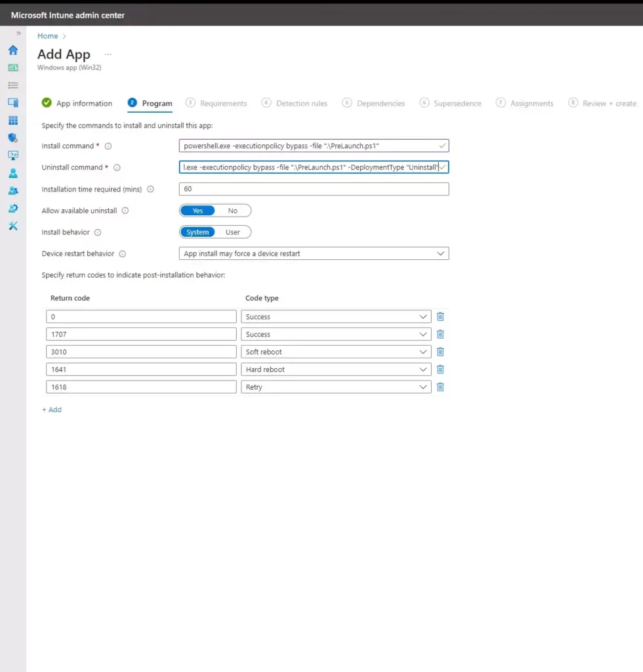Open the Device restart behavior dropdown

[x=314, y=253]
